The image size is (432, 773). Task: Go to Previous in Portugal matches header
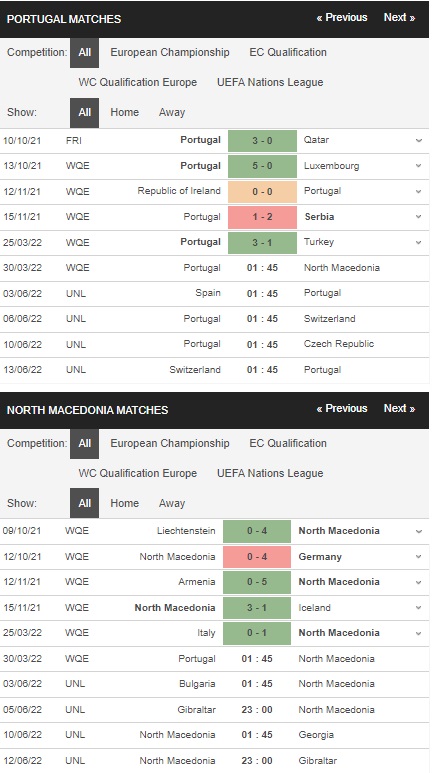pyautogui.click(x=342, y=17)
